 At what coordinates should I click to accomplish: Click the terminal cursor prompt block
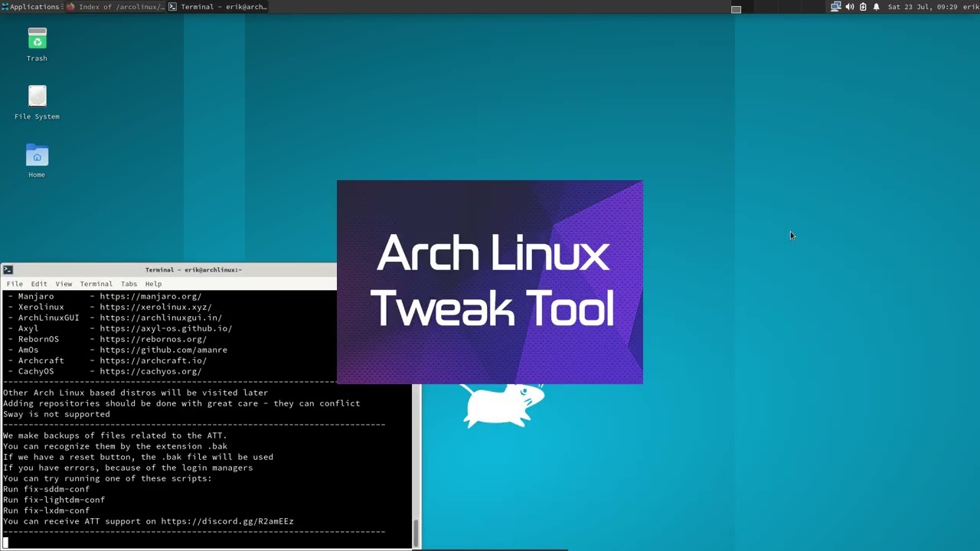5,543
